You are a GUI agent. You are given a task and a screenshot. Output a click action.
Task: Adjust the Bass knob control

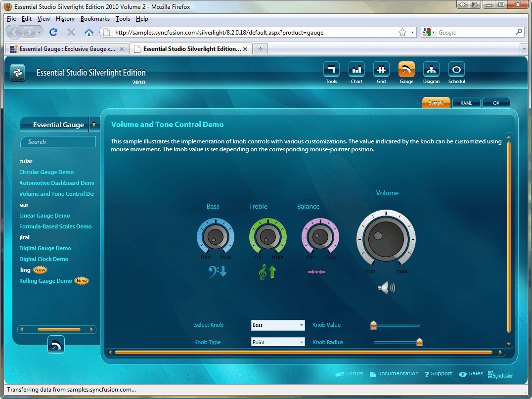(216, 238)
